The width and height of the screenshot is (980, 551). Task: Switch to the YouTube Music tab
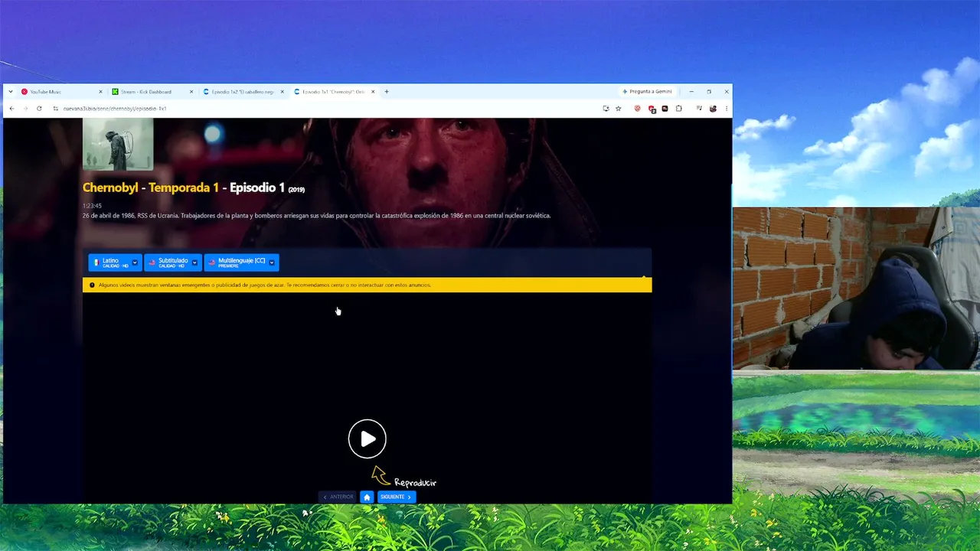[61, 92]
